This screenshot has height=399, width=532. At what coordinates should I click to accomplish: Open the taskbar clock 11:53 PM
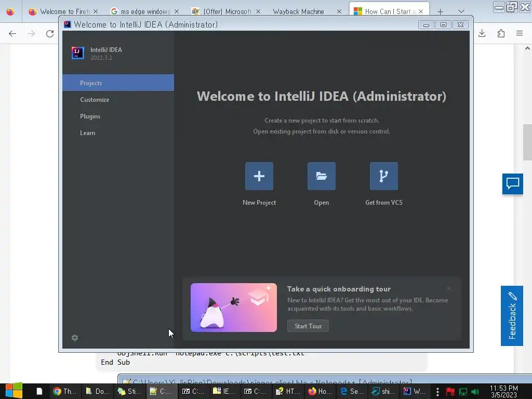(x=504, y=392)
